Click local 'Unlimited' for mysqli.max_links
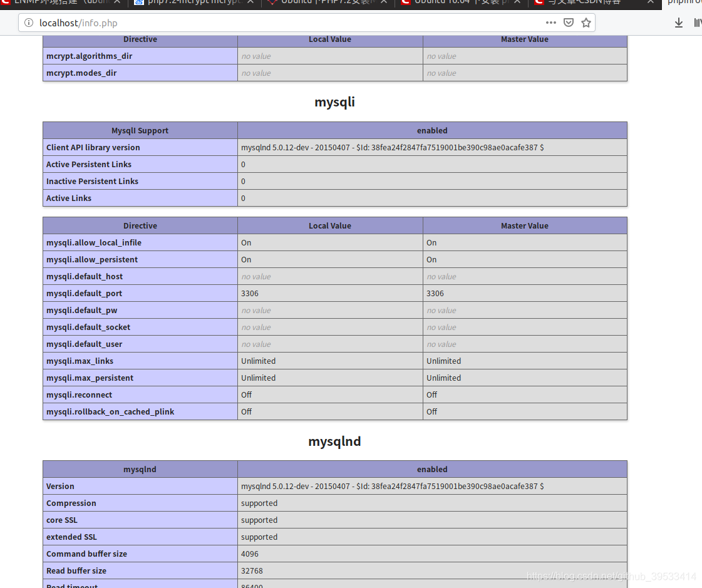Screen dimensions: 702x588 [x=259, y=361]
